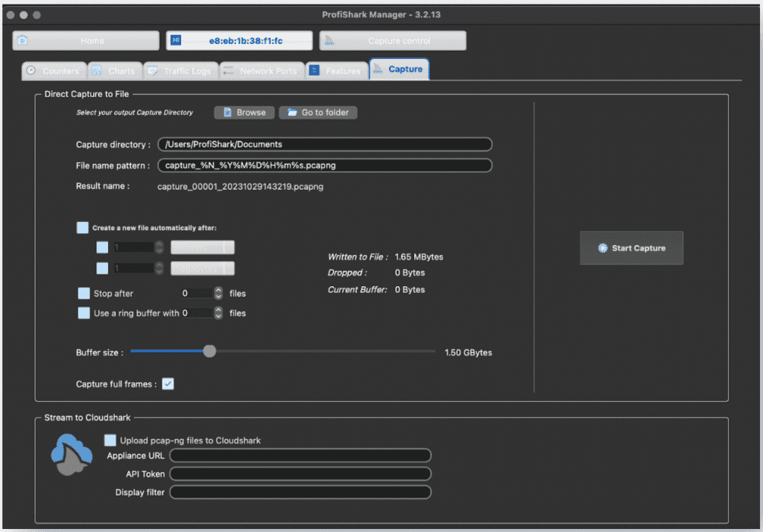Click the Buffer size slider handle
The height and width of the screenshot is (532, 763).
(209, 352)
